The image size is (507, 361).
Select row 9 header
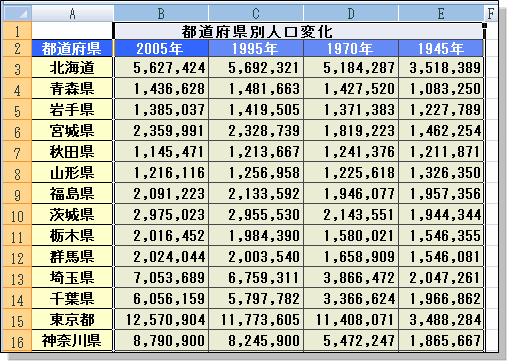[17, 194]
